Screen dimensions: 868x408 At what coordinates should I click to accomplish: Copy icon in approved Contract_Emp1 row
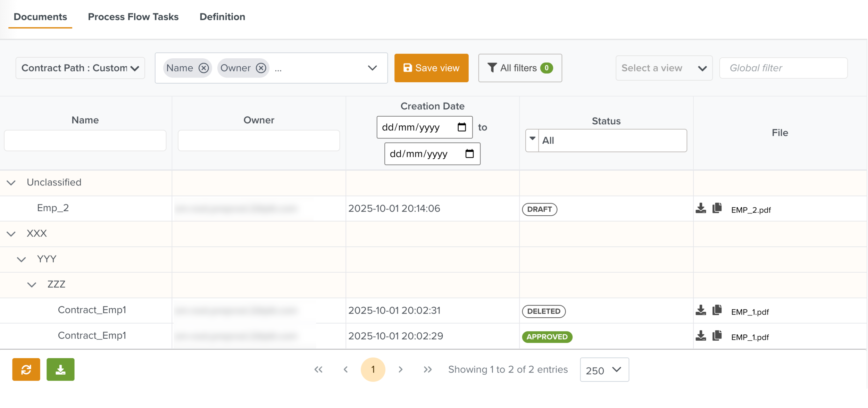point(717,336)
